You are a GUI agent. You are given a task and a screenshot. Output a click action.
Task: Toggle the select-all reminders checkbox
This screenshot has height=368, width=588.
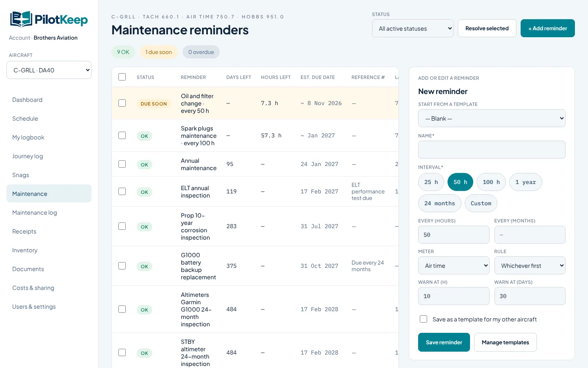122,77
